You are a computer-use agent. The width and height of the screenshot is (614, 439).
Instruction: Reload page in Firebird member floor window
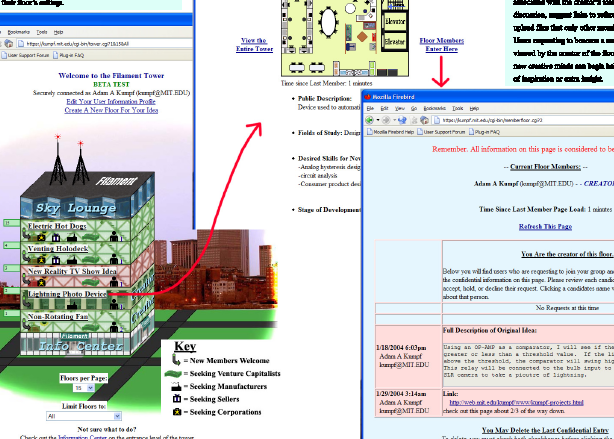point(402,120)
